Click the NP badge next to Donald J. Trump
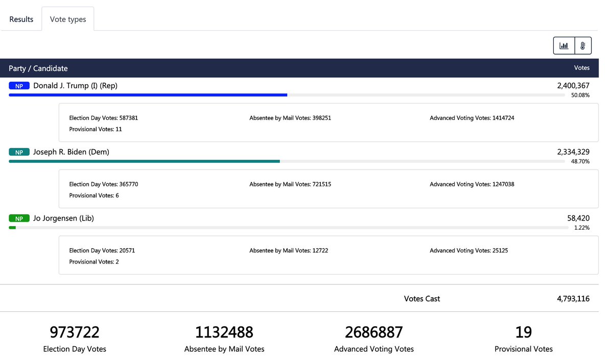613x364 pixels. tap(19, 85)
